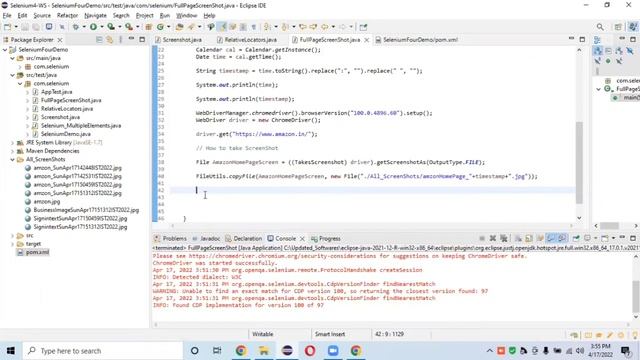
Task: Click the Clear Console icon
Action: [518, 238]
